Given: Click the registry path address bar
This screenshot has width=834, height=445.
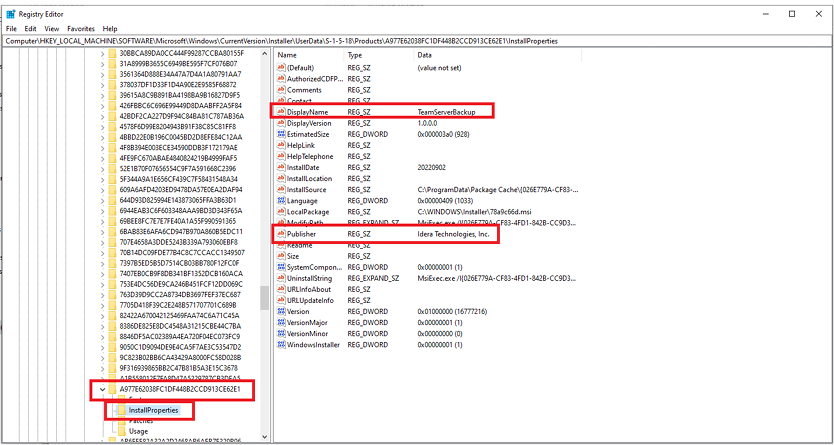Looking at the screenshot, I should pyautogui.click(x=416, y=40).
